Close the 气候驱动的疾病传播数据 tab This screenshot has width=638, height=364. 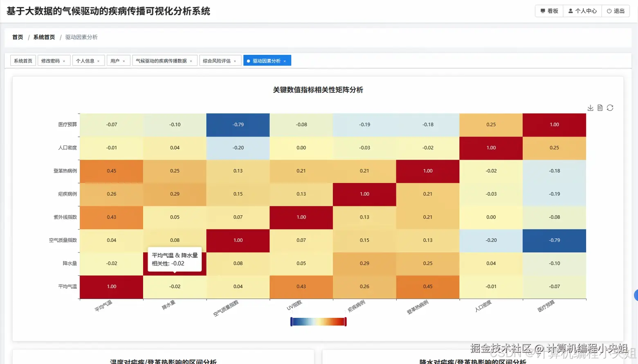(190, 60)
